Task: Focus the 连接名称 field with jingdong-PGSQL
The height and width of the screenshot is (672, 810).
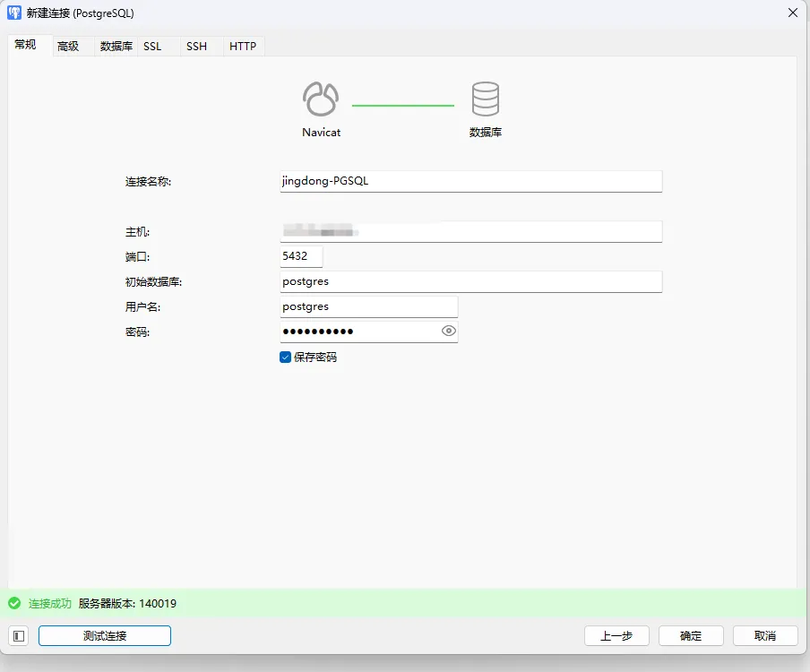Action: (x=470, y=181)
